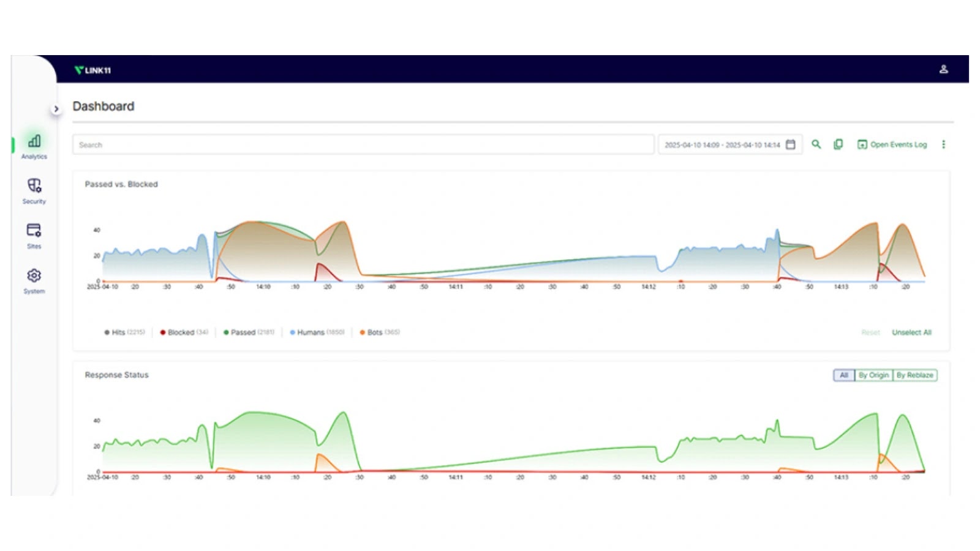Image resolution: width=980 pixels, height=551 pixels.
Task: Click the orange Bots legend swatch
Action: (x=362, y=332)
